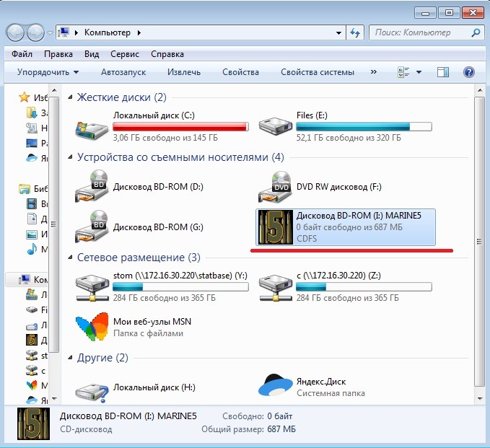Open the Pictures library in sidebar
This screenshot has height=448, width=490.
tap(32, 234)
